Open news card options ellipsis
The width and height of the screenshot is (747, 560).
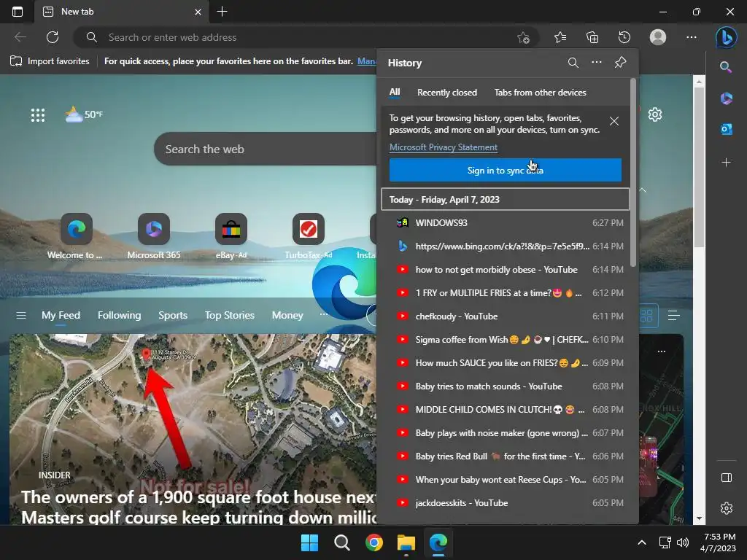pyautogui.click(x=661, y=351)
